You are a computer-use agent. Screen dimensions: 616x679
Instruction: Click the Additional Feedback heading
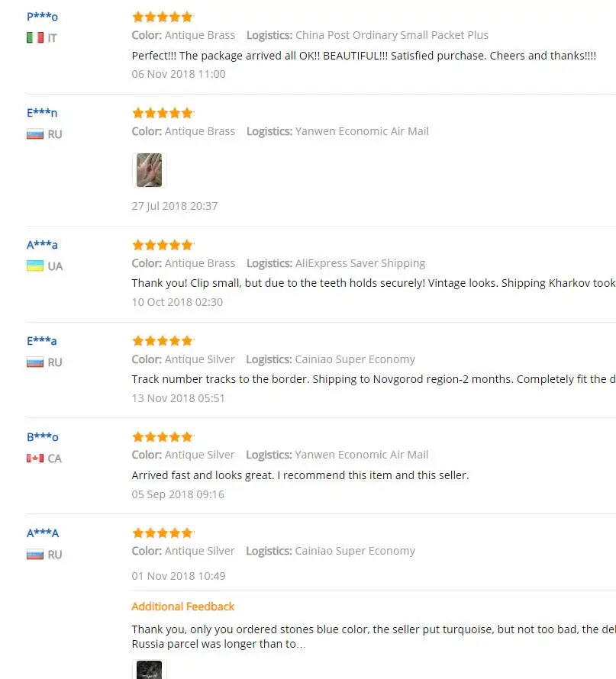point(182,607)
